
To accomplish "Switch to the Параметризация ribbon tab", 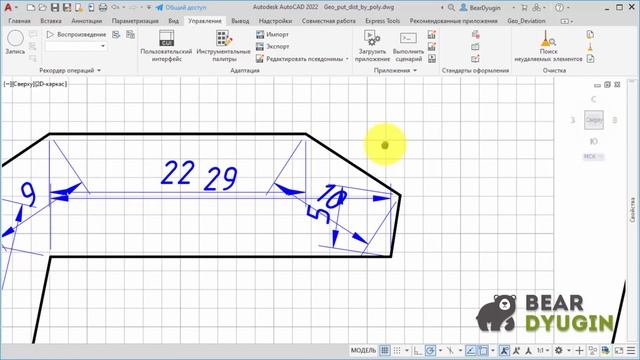I will 135,21.
